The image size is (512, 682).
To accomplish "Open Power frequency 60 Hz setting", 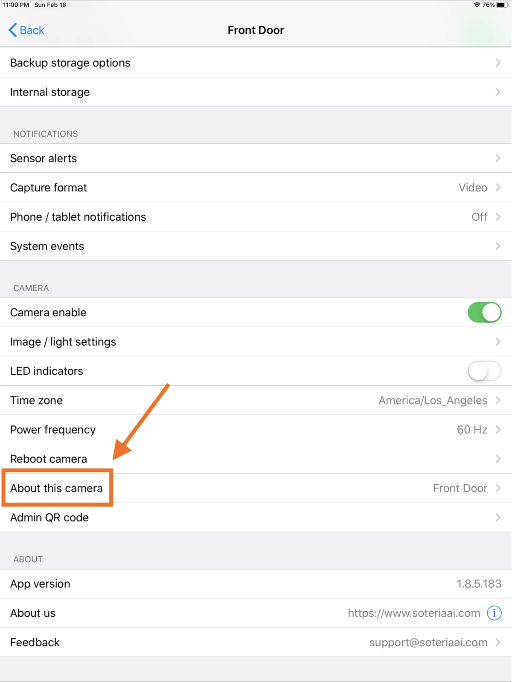I will point(256,430).
